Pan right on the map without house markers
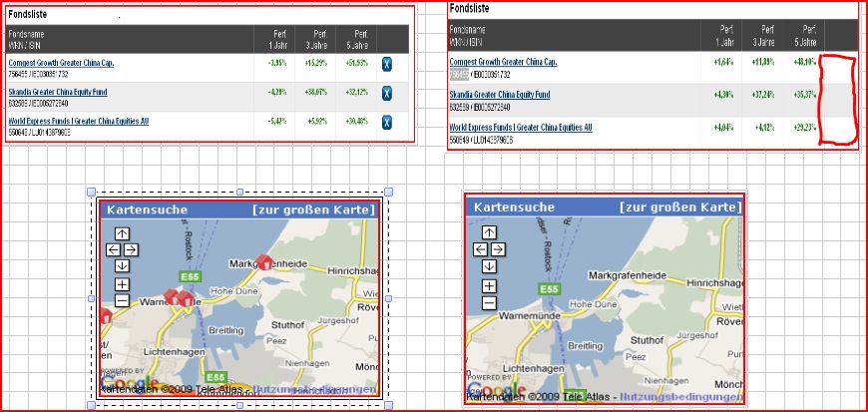The image size is (868, 412). point(498,249)
